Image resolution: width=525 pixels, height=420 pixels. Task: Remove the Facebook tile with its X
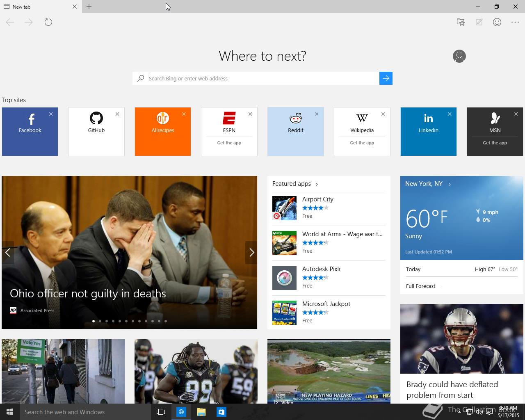[x=51, y=114]
